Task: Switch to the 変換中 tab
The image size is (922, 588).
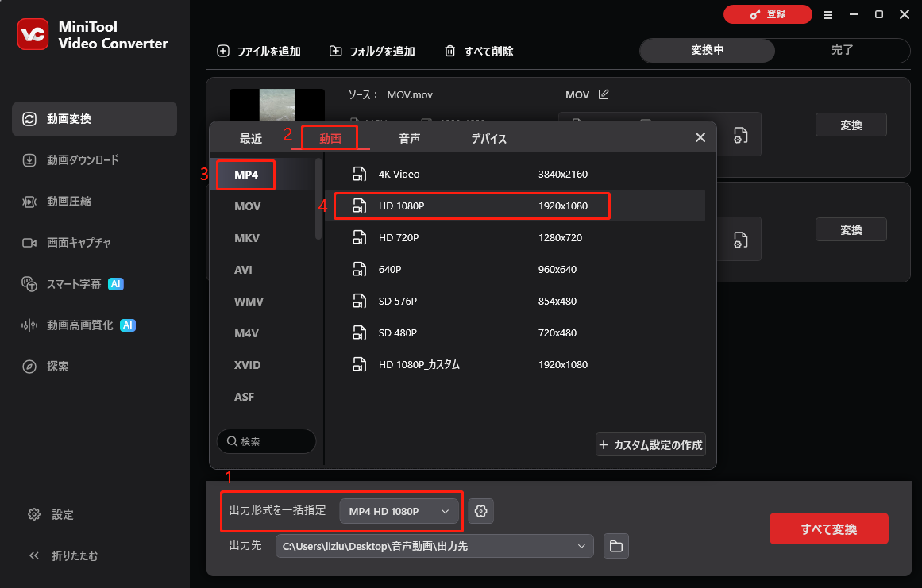Action: pyautogui.click(x=708, y=51)
